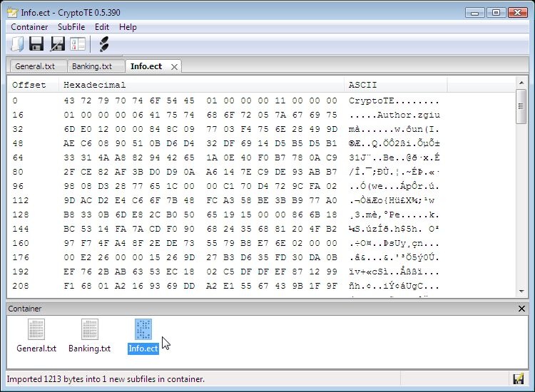
Task: Select the Banking.txt file icon in Container pane
Action: tap(90, 329)
